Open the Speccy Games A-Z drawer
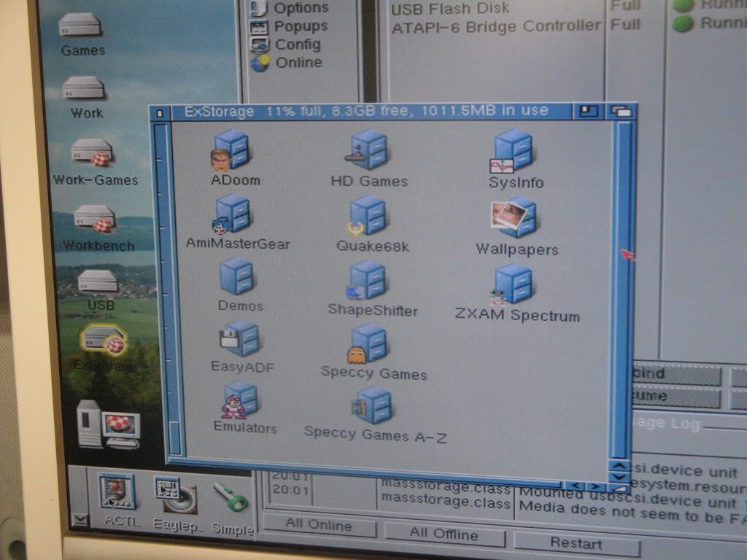 click(x=373, y=407)
